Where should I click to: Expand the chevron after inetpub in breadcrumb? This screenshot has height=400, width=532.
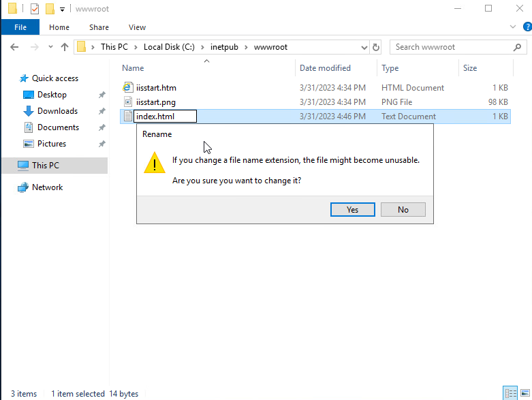click(x=246, y=47)
